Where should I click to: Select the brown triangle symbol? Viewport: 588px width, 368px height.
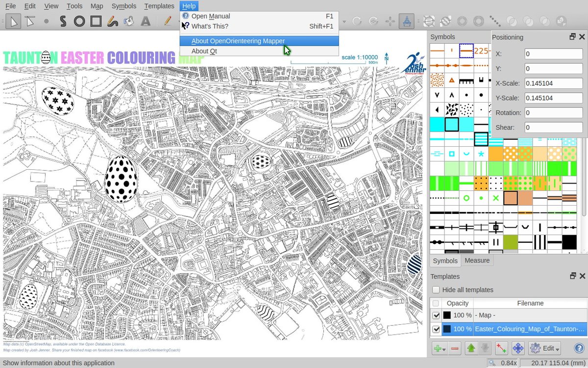click(452, 80)
